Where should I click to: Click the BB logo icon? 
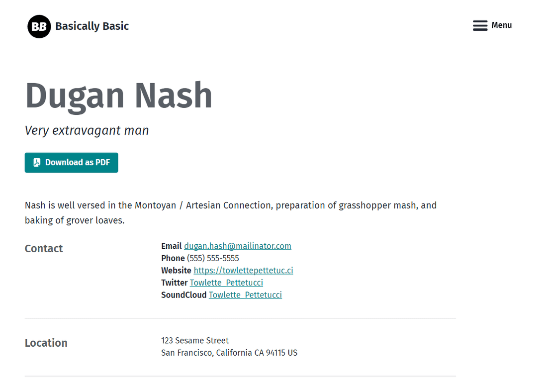[x=39, y=26]
